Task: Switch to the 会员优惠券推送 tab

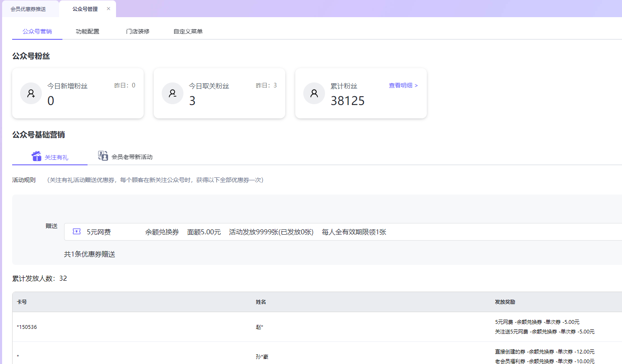Action: [x=28, y=9]
